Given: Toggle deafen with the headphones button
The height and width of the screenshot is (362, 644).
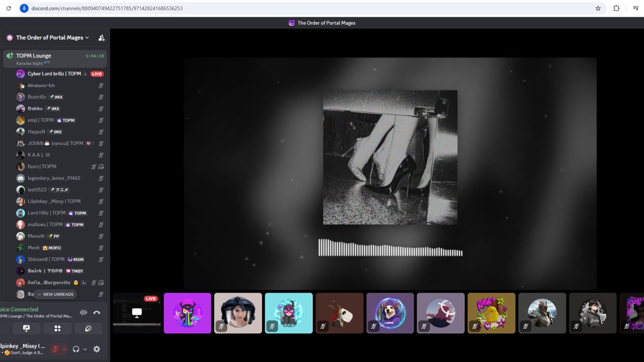Looking at the screenshot, I should [76, 349].
